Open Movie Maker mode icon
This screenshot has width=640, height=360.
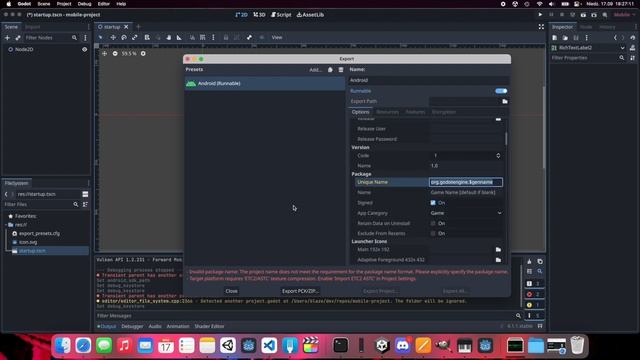604,15
